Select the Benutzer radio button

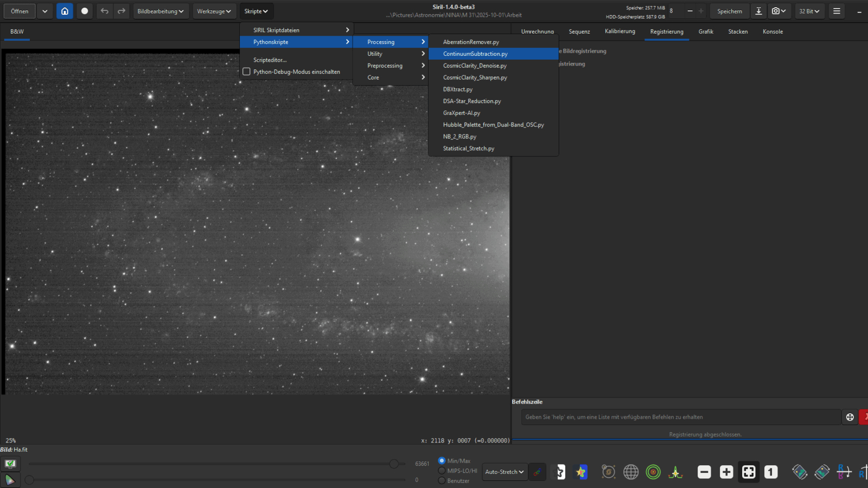pyautogui.click(x=442, y=480)
